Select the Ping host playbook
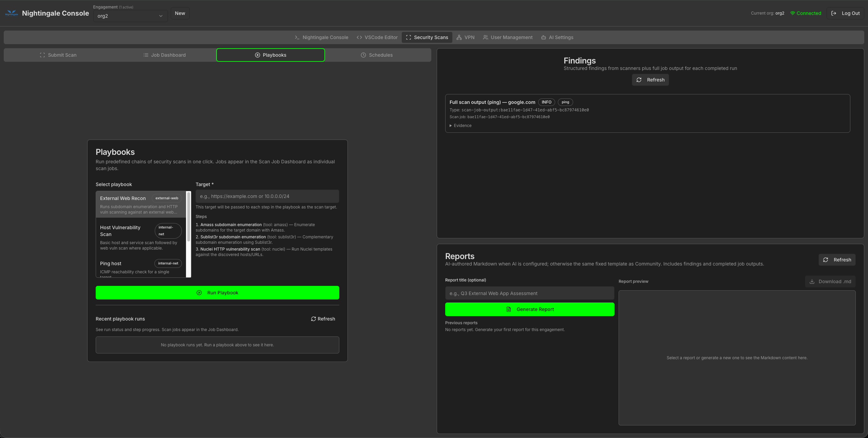868x438 pixels. pyautogui.click(x=141, y=268)
